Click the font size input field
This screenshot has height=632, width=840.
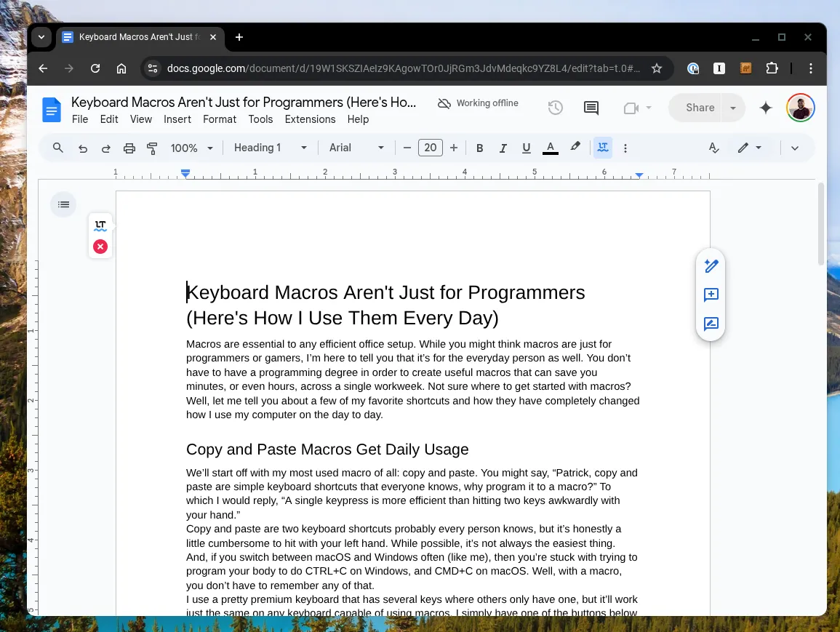[431, 148]
